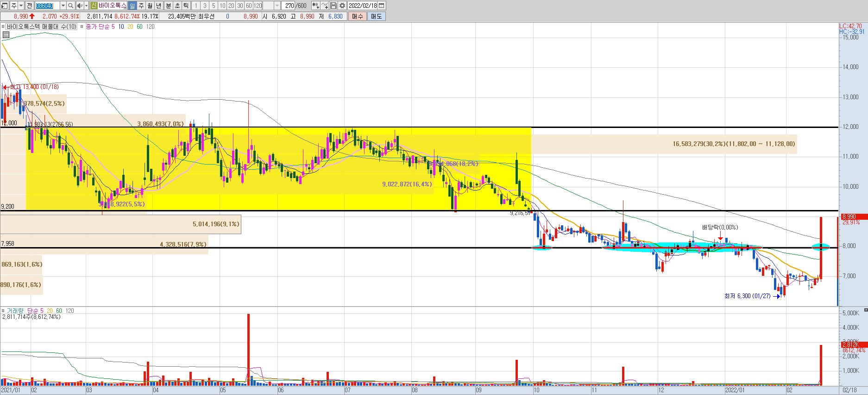Image resolution: width=868 pixels, height=395 pixels.
Task: Open the calendar date picker icon
Action: tap(382, 6)
